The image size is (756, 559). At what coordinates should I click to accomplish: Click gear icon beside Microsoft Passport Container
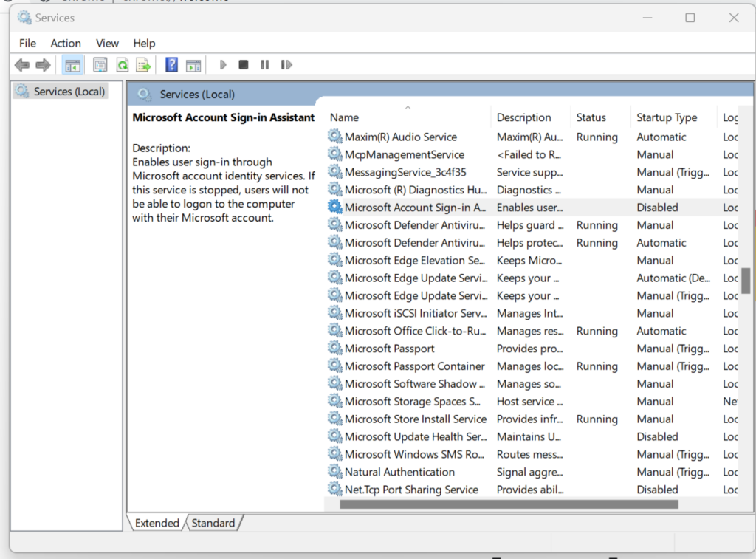(x=335, y=366)
